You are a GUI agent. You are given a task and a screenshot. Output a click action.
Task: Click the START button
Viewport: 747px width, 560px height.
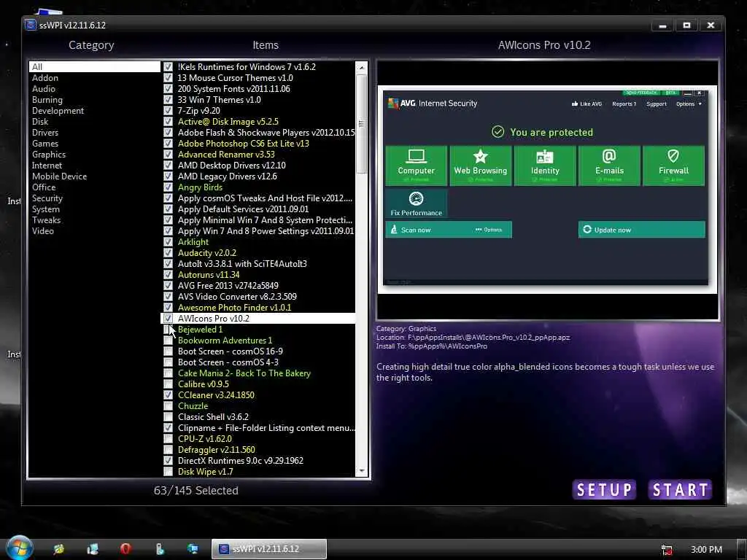(680, 489)
